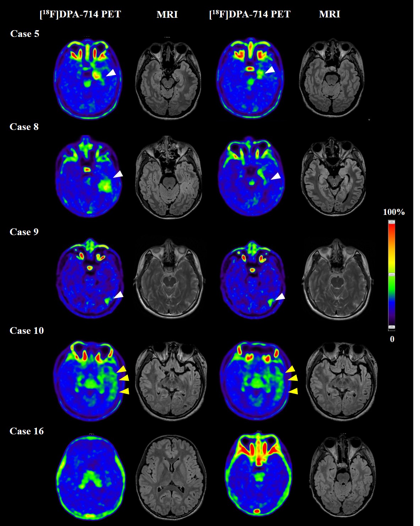Open Case 16 rightmost MRI image

point(343,474)
